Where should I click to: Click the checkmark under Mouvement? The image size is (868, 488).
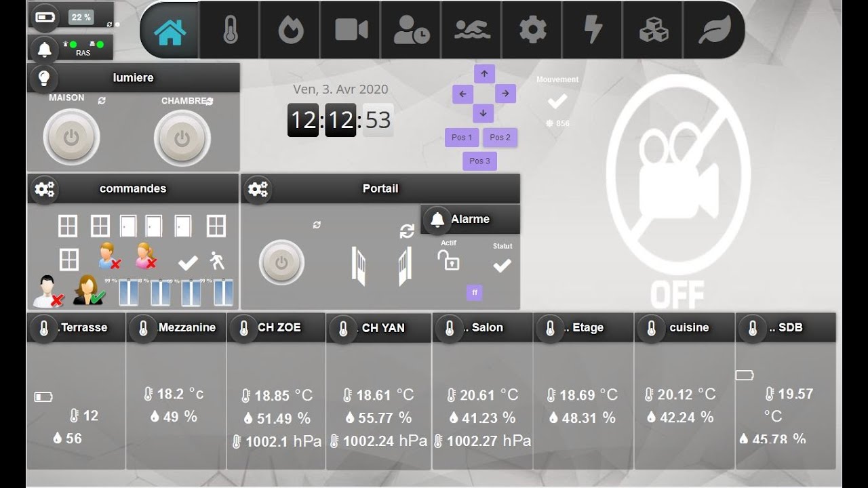tap(557, 102)
